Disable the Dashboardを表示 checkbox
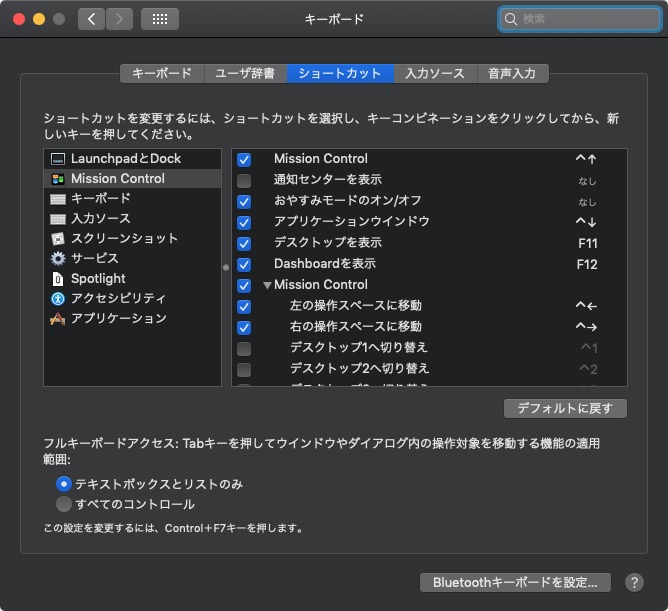Image resolution: width=668 pixels, height=611 pixels. pyautogui.click(x=244, y=264)
